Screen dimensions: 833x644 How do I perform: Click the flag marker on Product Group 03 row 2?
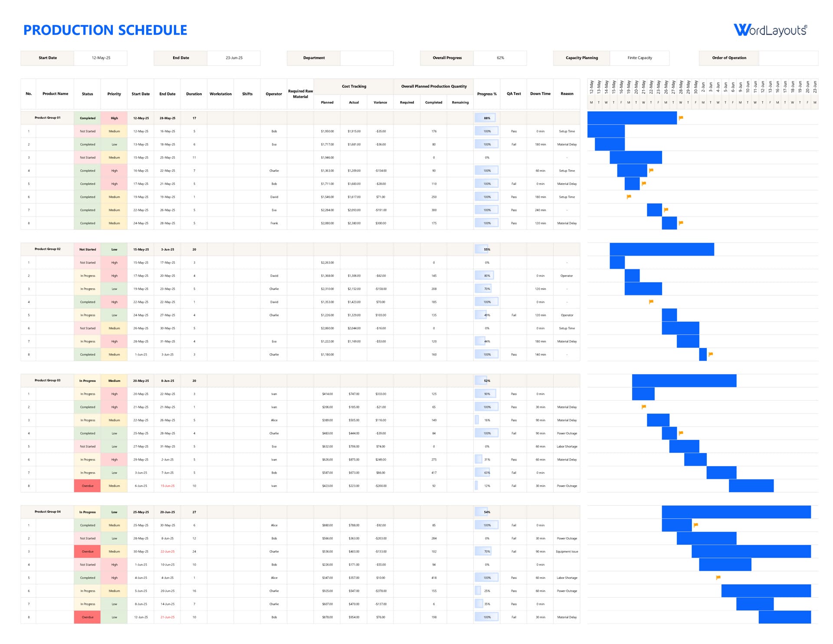[x=643, y=406]
